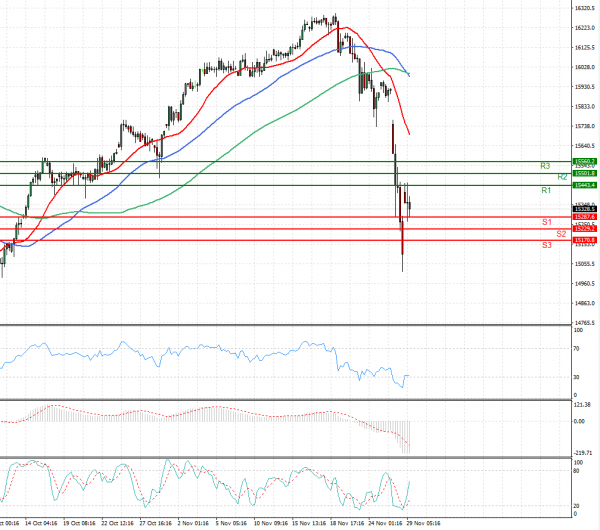Click the R3 resistance label
Viewport: 600px width, 530px height.
click(x=545, y=166)
